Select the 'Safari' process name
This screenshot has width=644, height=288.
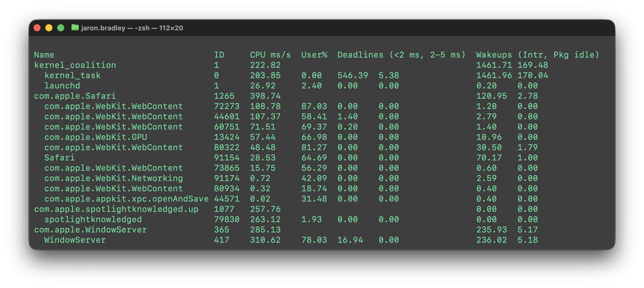(x=60, y=158)
